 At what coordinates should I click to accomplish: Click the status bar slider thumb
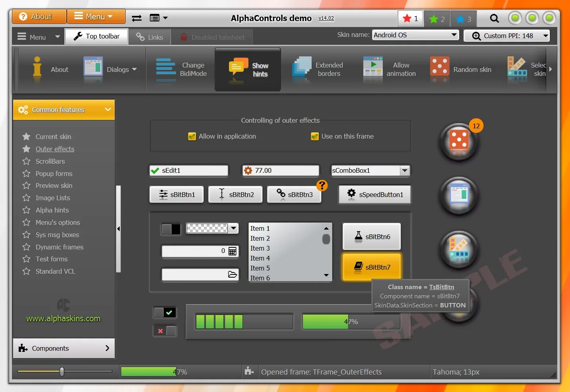pyautogui.click(x=62, y=372)
